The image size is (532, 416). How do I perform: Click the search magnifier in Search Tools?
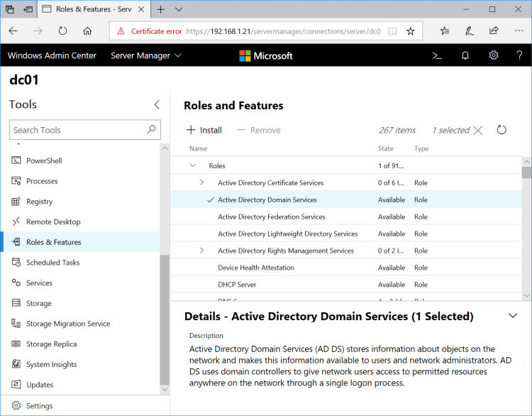(x=151, y=130)
